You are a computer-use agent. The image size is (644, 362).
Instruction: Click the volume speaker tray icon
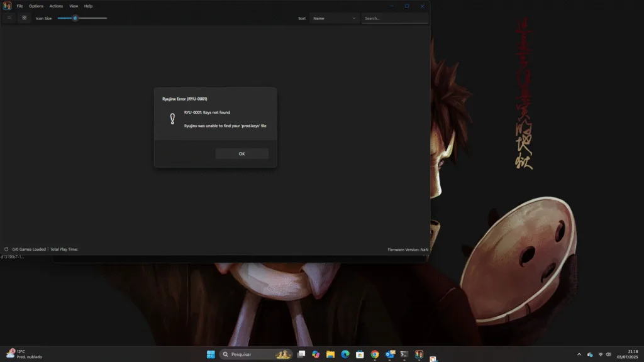point(608,354)
